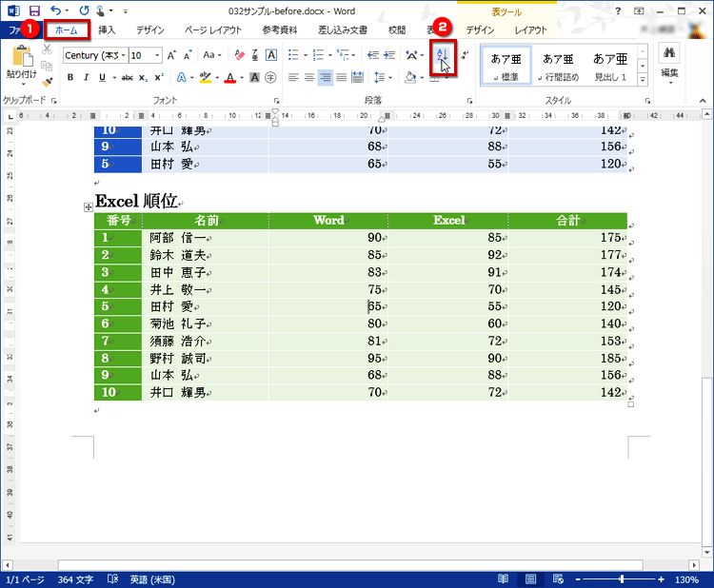The image size is (714, 588).
Task: Open the font size dropdown showing 10
Action: pyautogui.click(x=157, y=55)
